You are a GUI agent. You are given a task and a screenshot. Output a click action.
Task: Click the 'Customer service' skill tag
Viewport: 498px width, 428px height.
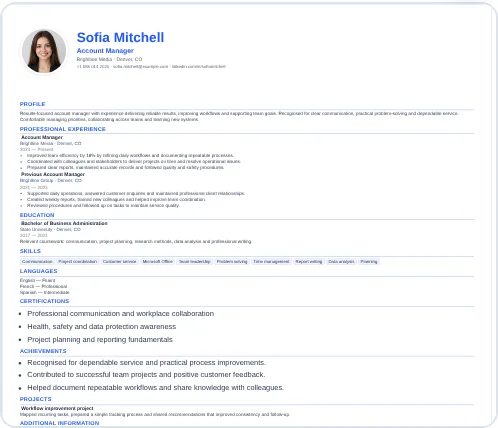tap(120, 262)
